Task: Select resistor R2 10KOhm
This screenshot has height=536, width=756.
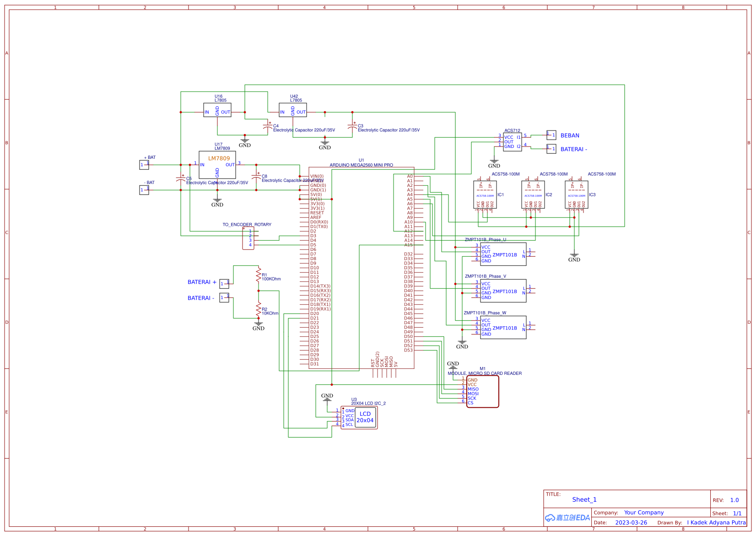Action: (x=258, y=309)
